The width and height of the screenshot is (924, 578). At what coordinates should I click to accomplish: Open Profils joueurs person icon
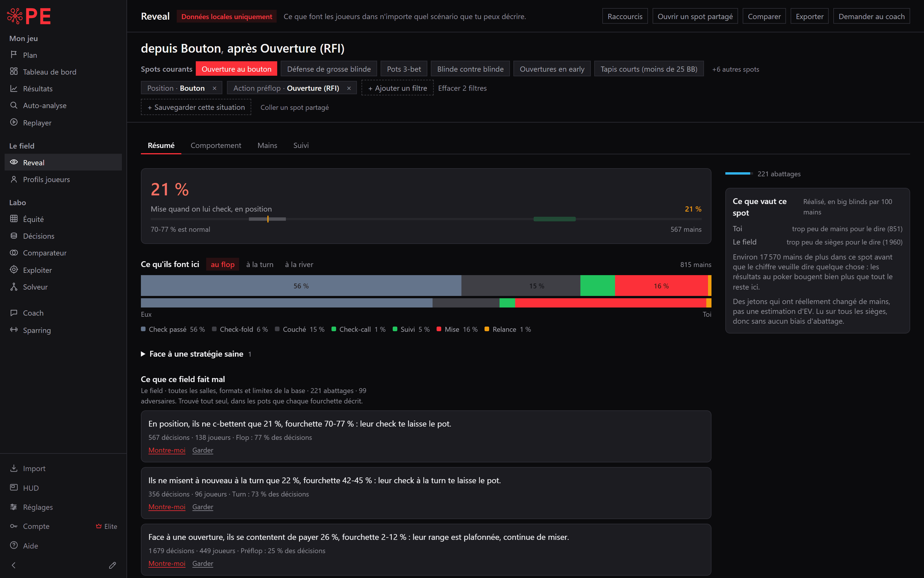click(14, 179)
